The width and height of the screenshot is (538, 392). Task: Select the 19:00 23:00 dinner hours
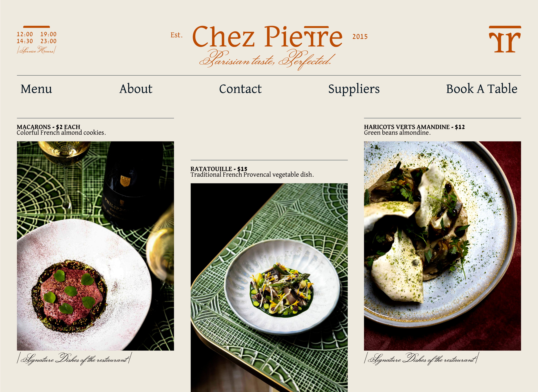tap(48, 38)
